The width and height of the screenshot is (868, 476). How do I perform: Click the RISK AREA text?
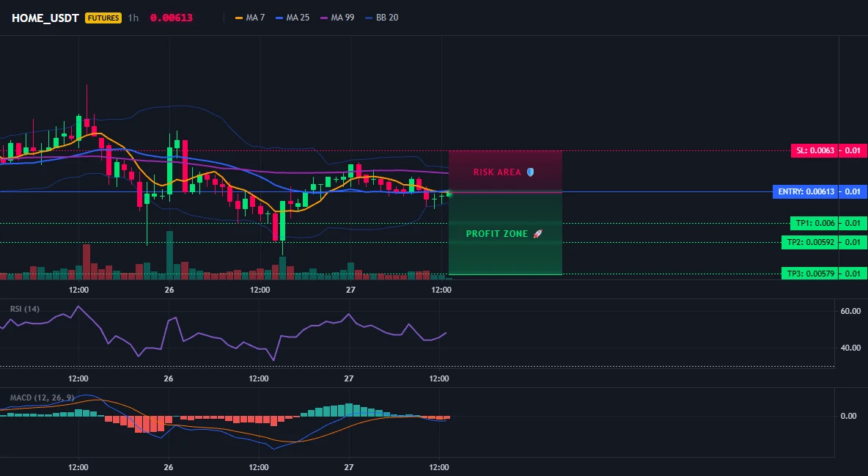497,172
